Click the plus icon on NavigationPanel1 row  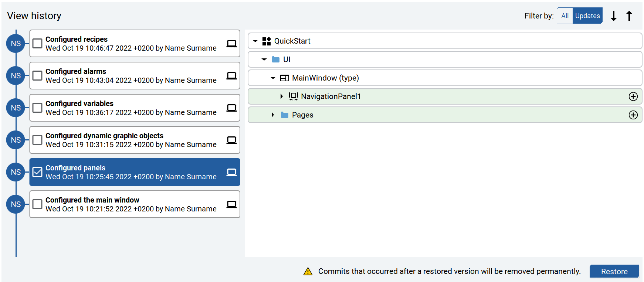[x=633, y=96]
